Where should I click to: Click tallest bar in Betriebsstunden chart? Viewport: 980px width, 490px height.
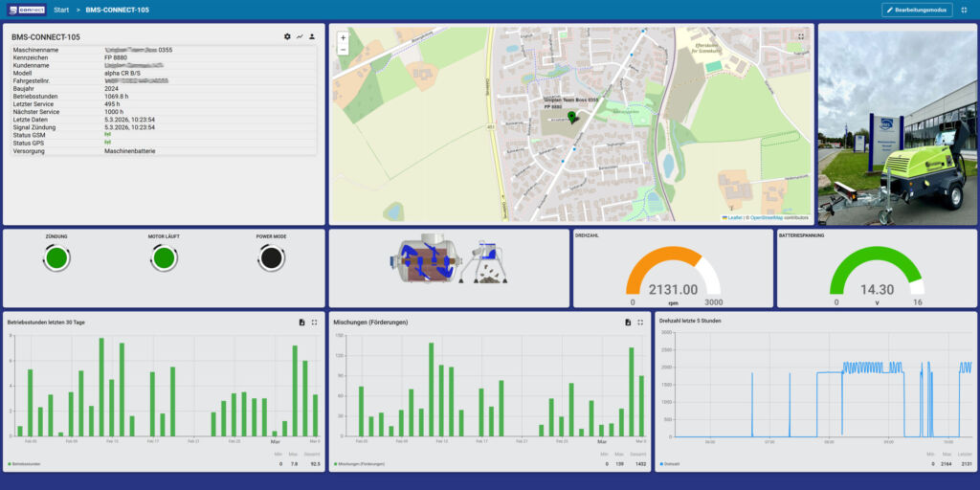point(101,387)
